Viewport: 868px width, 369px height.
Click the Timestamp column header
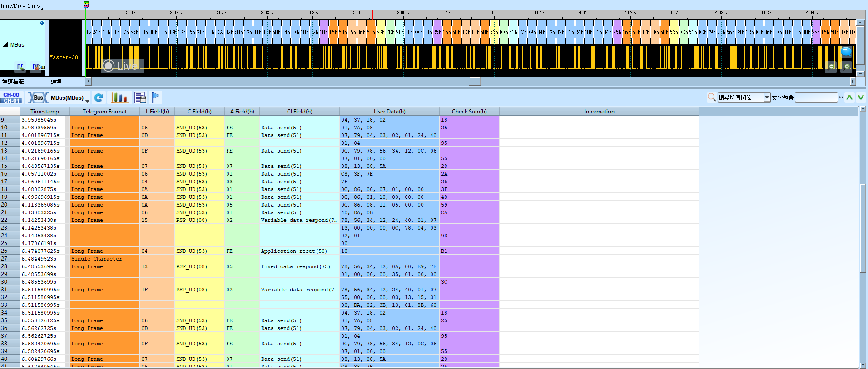pos(45,112)
